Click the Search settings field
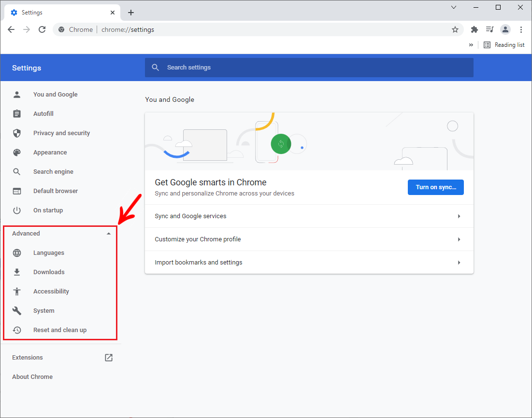The height and width of the screenshot is (418, 532). [x=309, y=68]
